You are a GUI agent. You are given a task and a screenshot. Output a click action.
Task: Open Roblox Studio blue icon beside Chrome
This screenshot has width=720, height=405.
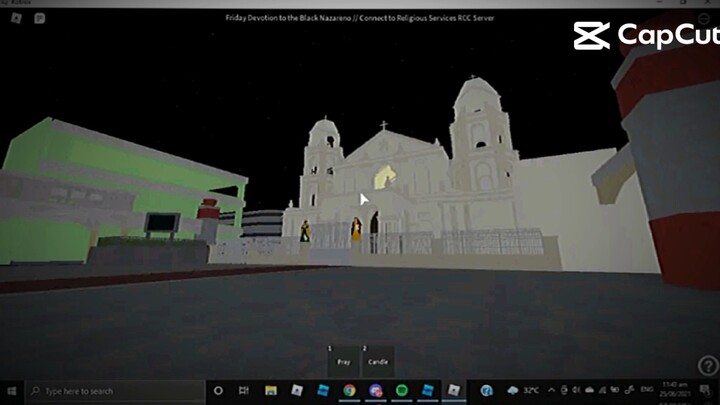point(323,391)
